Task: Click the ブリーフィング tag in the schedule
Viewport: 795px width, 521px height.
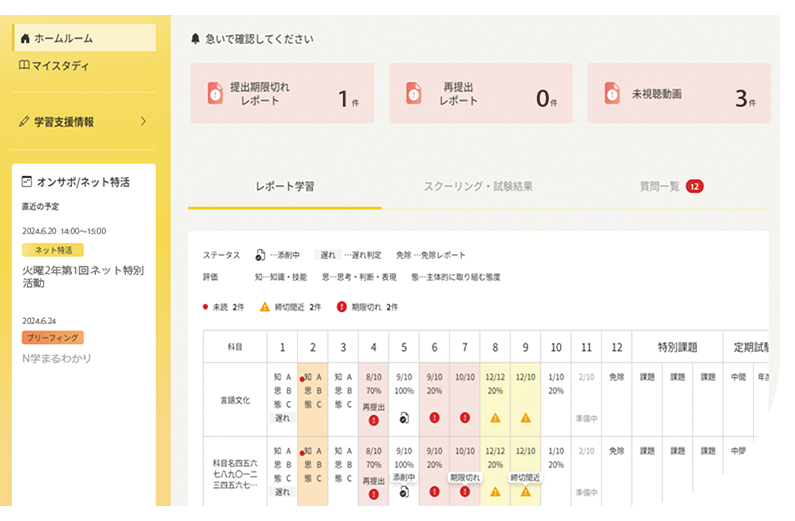Action: point(52,338)
